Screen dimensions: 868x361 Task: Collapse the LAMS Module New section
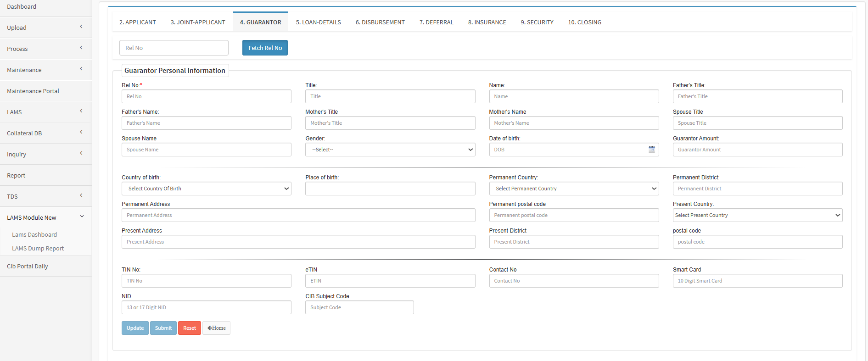(x=82, y=217)
